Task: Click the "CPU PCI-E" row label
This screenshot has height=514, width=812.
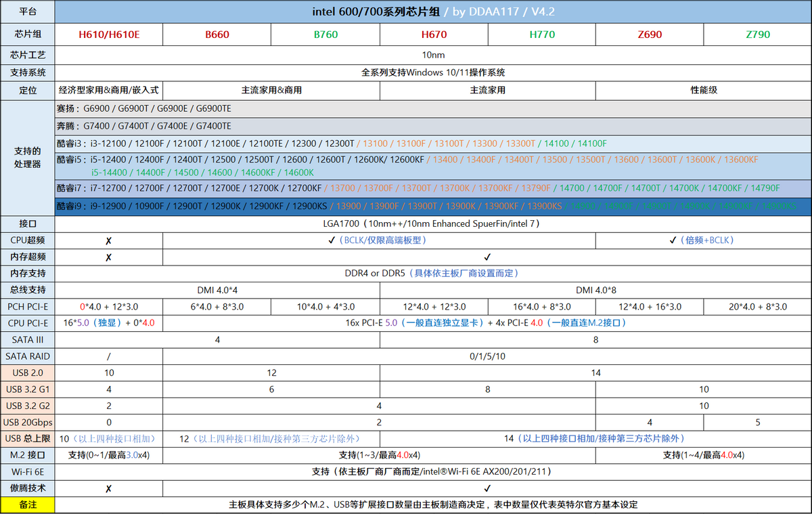Action: point(28,323)
